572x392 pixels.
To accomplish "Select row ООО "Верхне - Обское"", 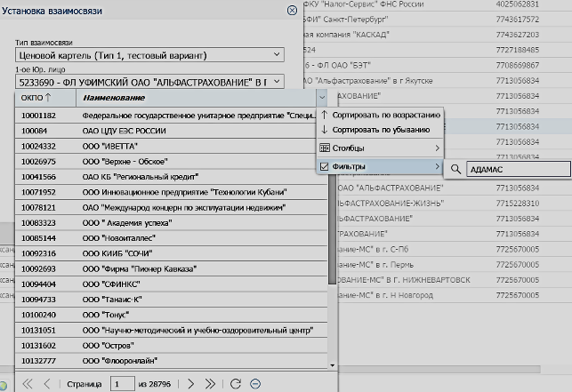I will 171,161.
